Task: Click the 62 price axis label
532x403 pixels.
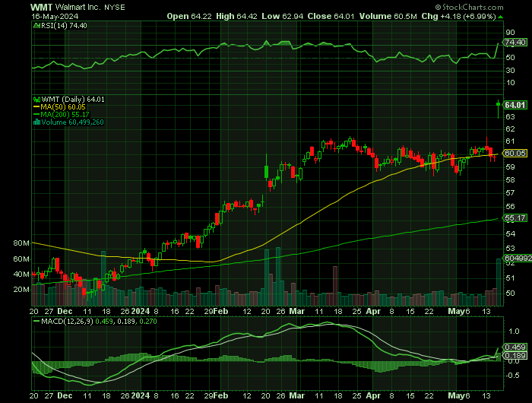Action: click(510, 129)
